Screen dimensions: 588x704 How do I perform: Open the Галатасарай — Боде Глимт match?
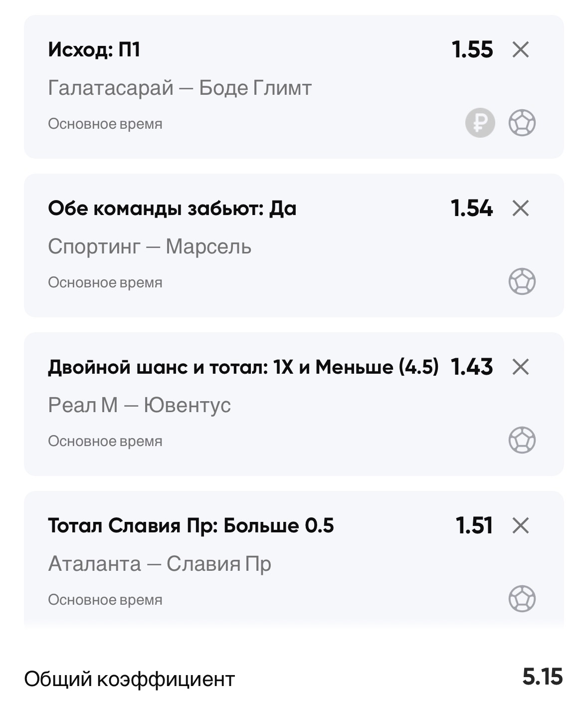point(180,88)
